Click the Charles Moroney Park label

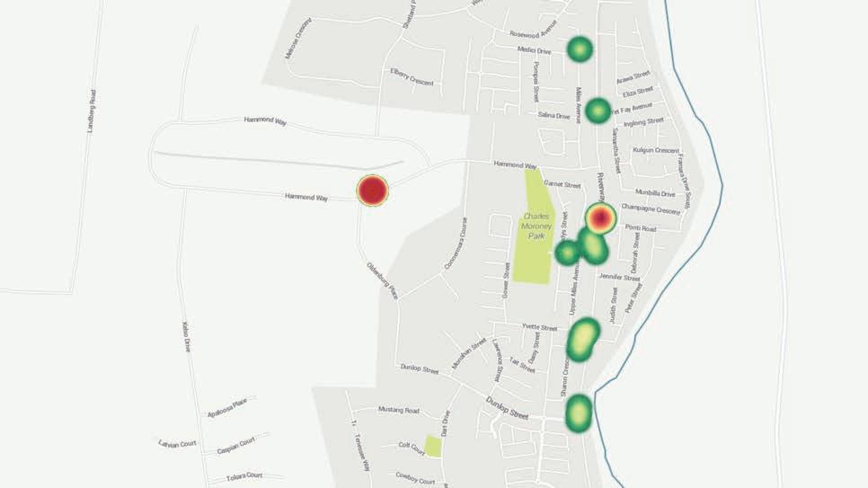536,226
